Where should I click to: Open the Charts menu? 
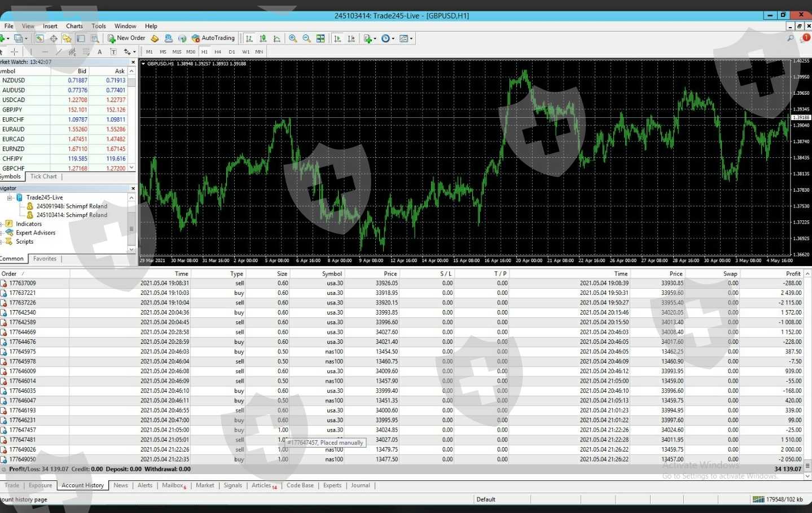(x=74, y=26)
